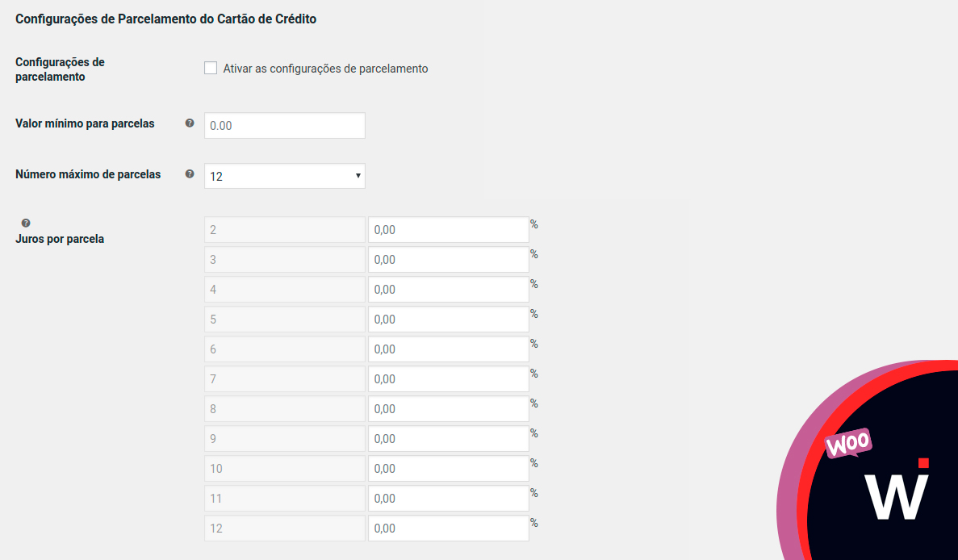Click interest rate field for installment 9
Viewport: 958px width, 560px height.
point(449,439)
